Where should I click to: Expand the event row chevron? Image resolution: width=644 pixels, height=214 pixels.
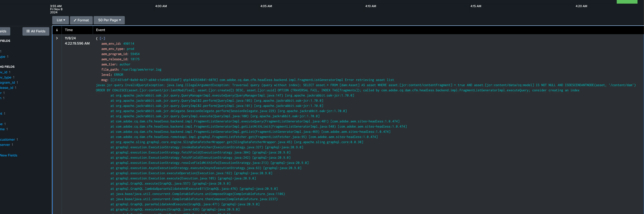[x=57, y=38]
